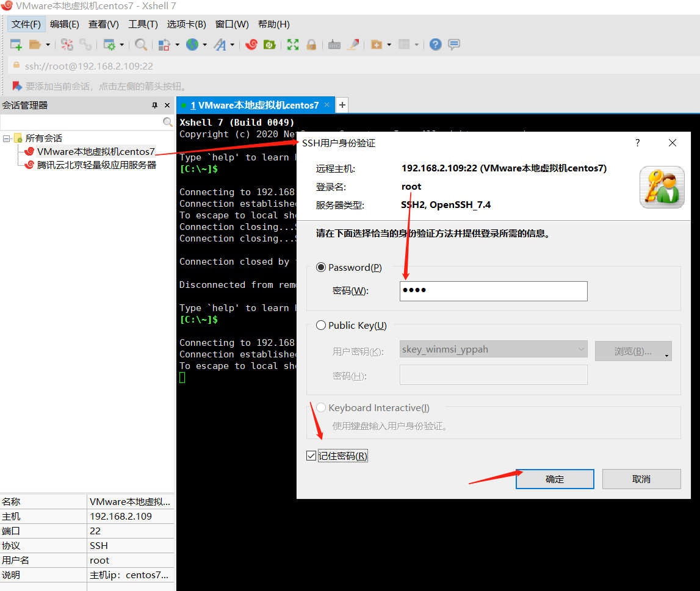Click the highlight pen toolbar icon
The height and width of the screenshot is (591, 700).
(x=353, y=45)
